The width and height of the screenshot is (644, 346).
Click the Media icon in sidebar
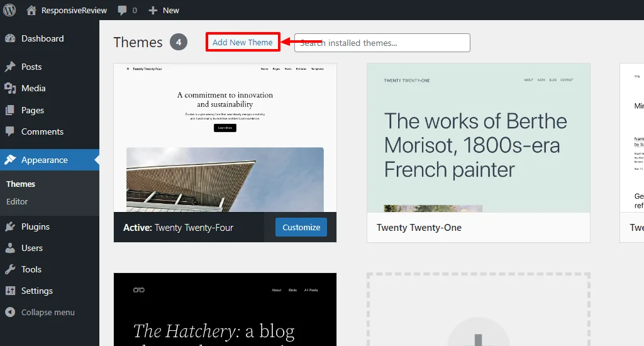[10, 88]
